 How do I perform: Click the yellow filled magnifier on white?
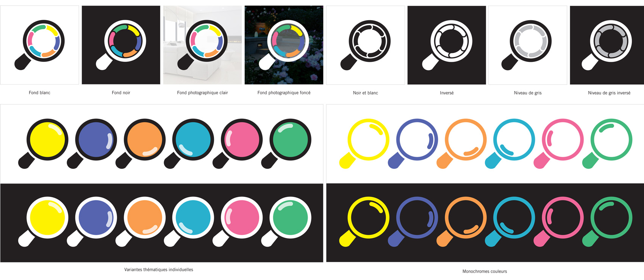click(x=43, y=143)
